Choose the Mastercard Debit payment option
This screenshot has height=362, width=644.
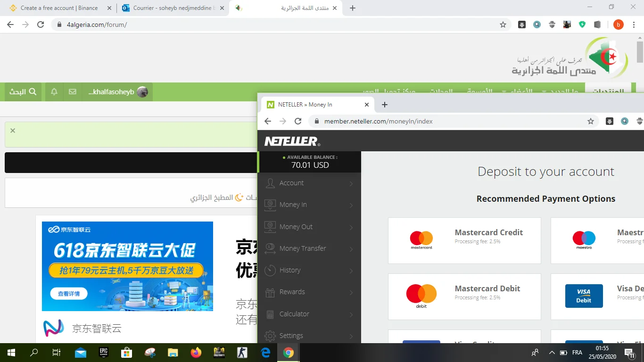(464, 297)
